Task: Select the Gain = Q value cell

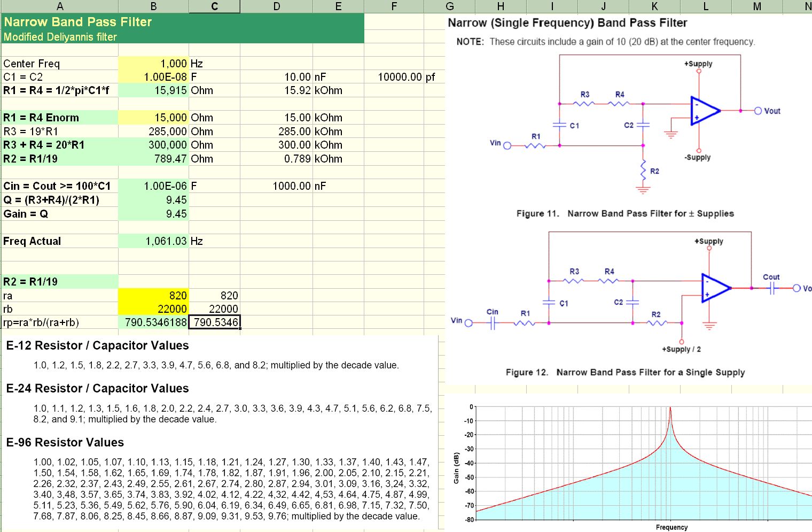Action: tap(153, 214)
